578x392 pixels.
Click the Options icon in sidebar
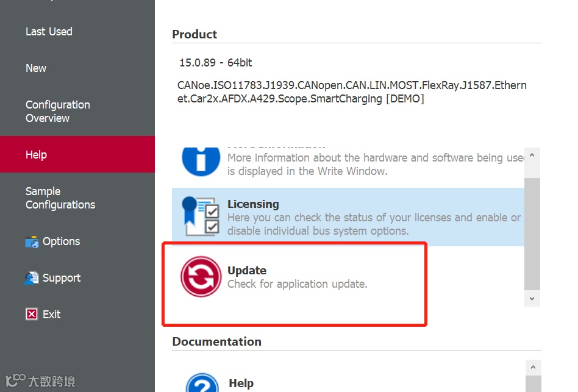click(x=32, y=242)
